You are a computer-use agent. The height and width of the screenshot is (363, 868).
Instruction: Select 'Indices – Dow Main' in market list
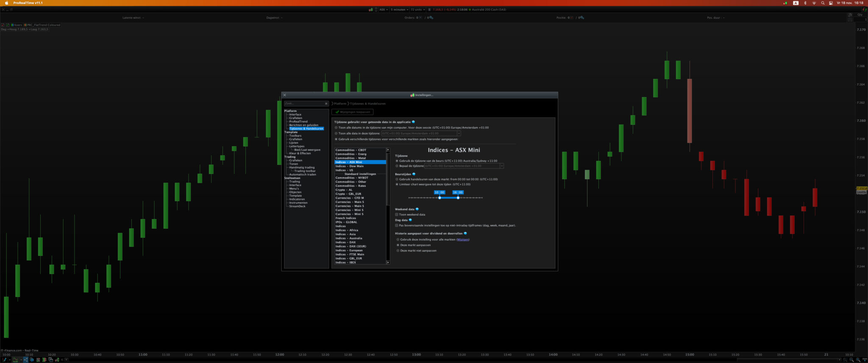pos(360,166)
